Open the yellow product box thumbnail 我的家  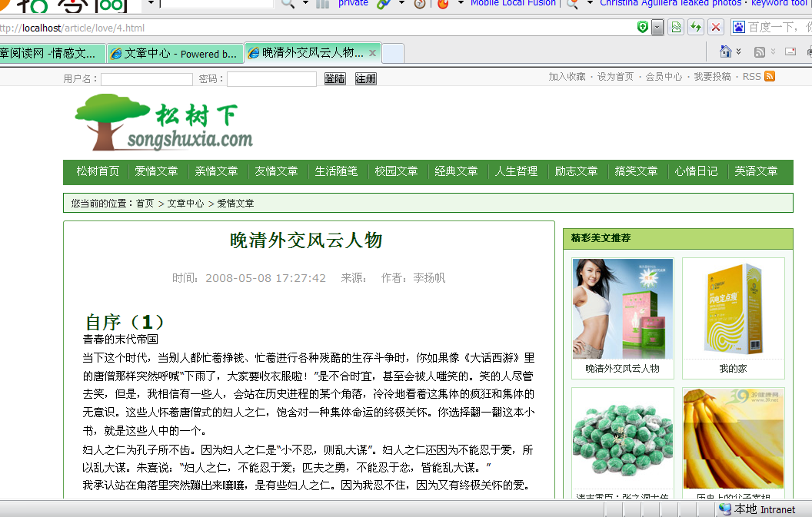click(733, 309)
